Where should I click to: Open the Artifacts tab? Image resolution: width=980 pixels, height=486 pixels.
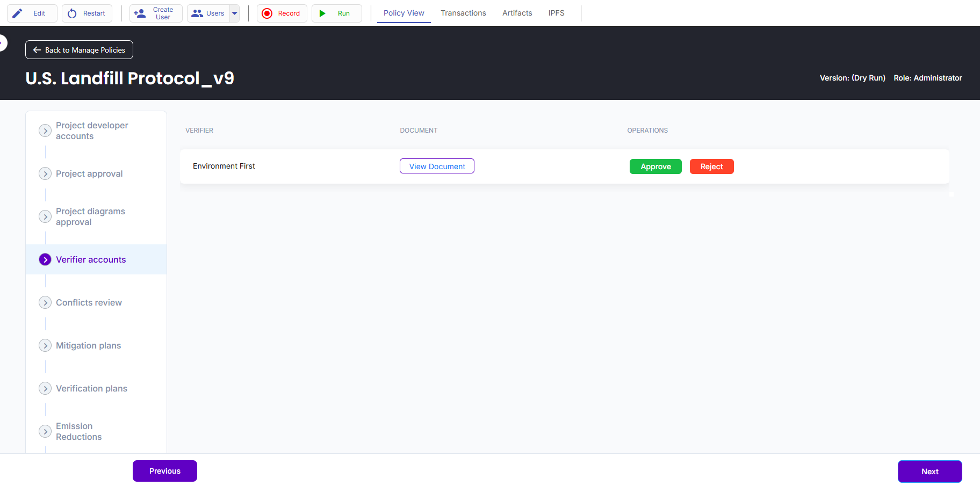(517, 13)
